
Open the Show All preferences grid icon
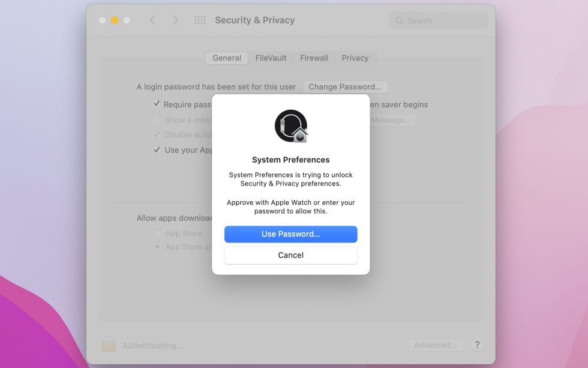tap(200, 19)
